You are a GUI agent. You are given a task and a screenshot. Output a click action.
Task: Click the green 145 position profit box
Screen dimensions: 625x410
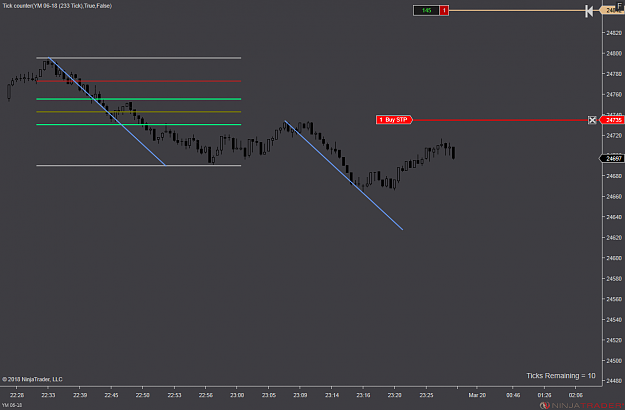click(x=426, y=10)
